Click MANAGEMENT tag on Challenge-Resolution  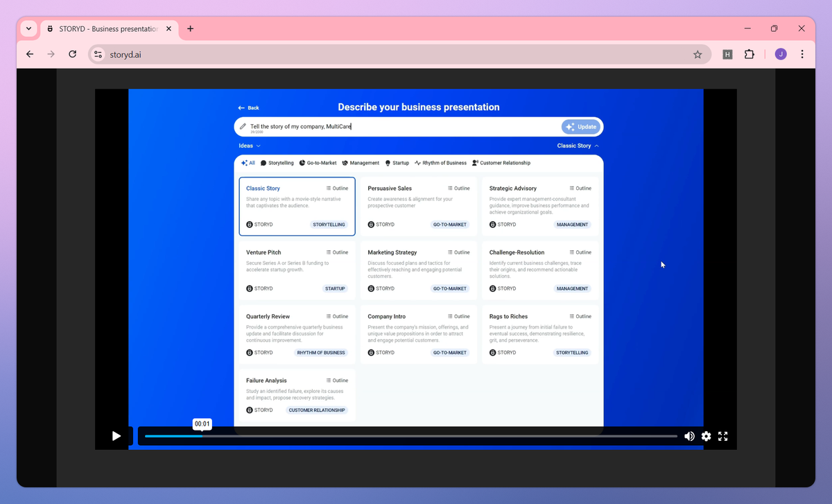(573, 288)
